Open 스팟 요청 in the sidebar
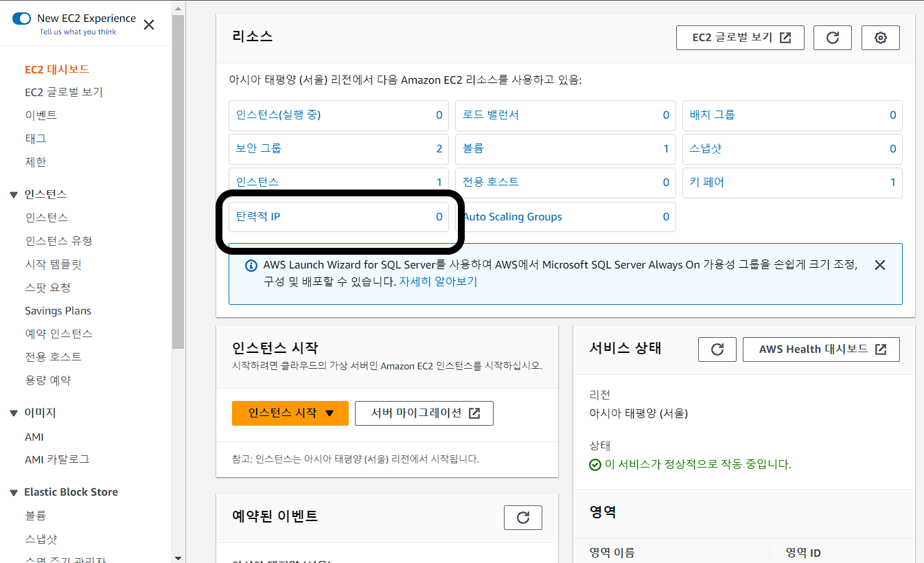The height and width of the screenshot is (563, 924). (x=48, y=288)
